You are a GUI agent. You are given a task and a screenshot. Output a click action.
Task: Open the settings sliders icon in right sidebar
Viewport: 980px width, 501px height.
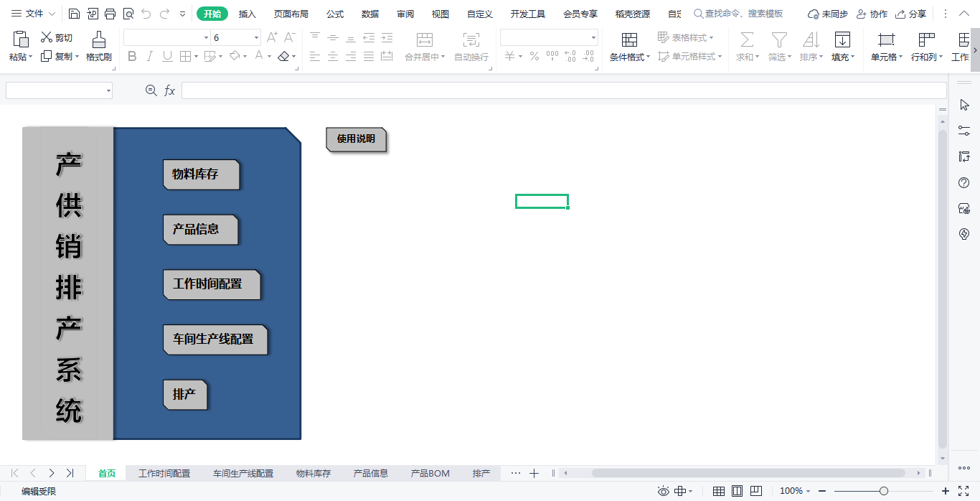[964, 131]
